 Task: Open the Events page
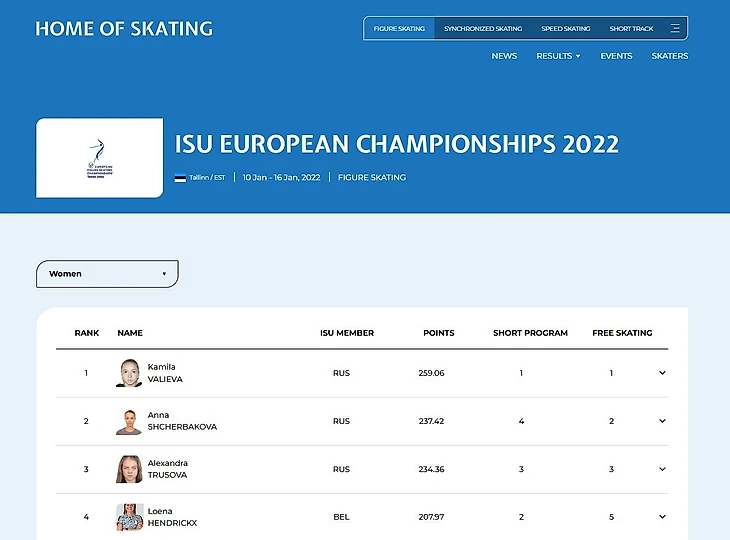pyautogui.click(x=616, y=56)
